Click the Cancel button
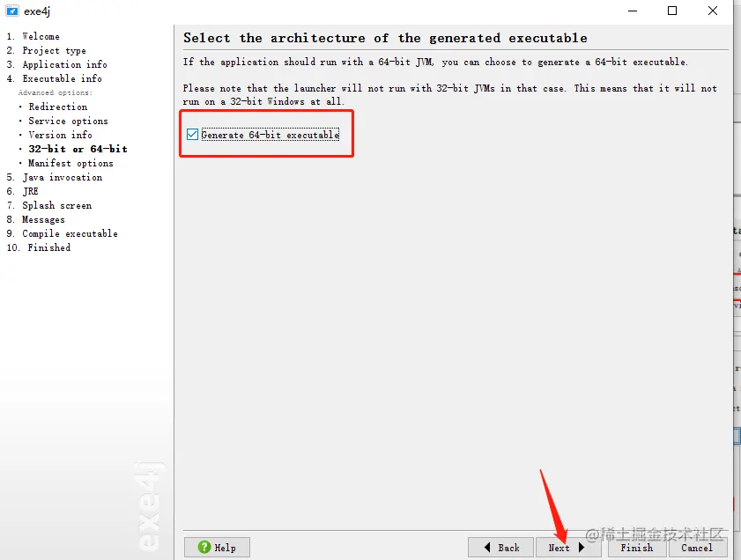The height and width of the screenshot is (560, 741). (697, 548)
